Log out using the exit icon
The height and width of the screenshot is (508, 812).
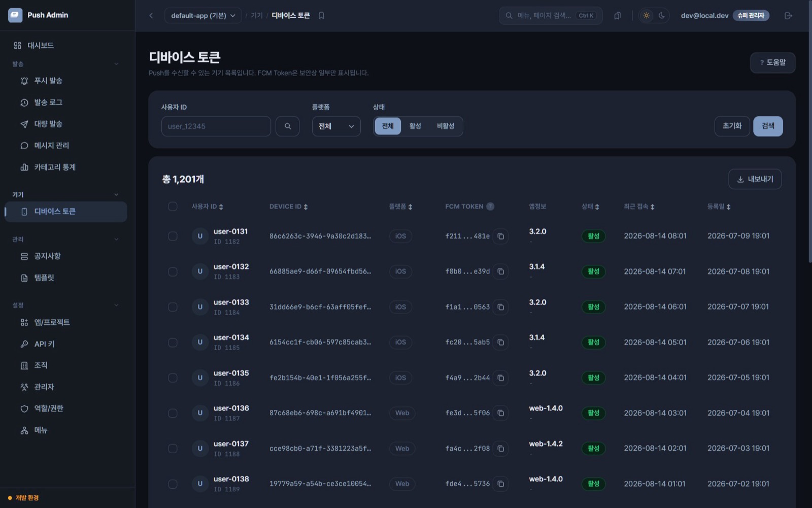point(788,16)
